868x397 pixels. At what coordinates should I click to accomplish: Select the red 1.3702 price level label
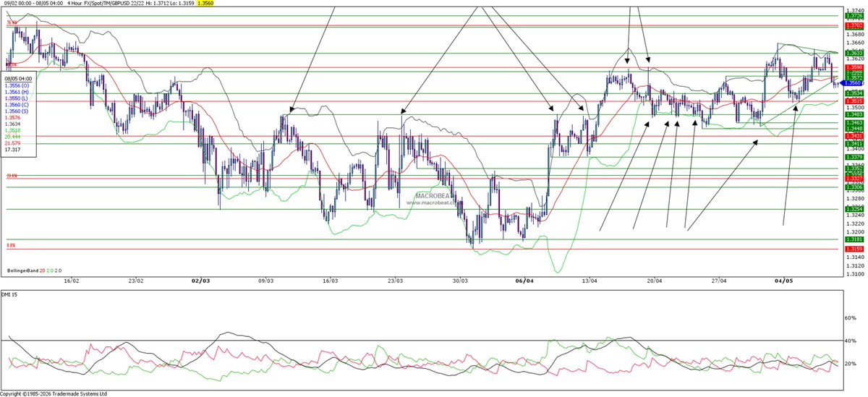[854, 25]
